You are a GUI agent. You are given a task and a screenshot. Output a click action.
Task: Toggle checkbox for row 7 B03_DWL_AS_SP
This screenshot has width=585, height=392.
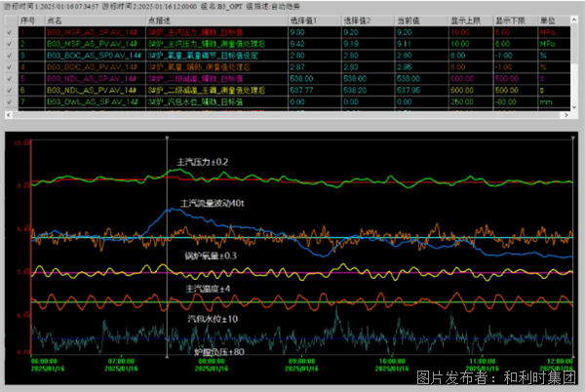pyautogui.click(x=9, y=103)
